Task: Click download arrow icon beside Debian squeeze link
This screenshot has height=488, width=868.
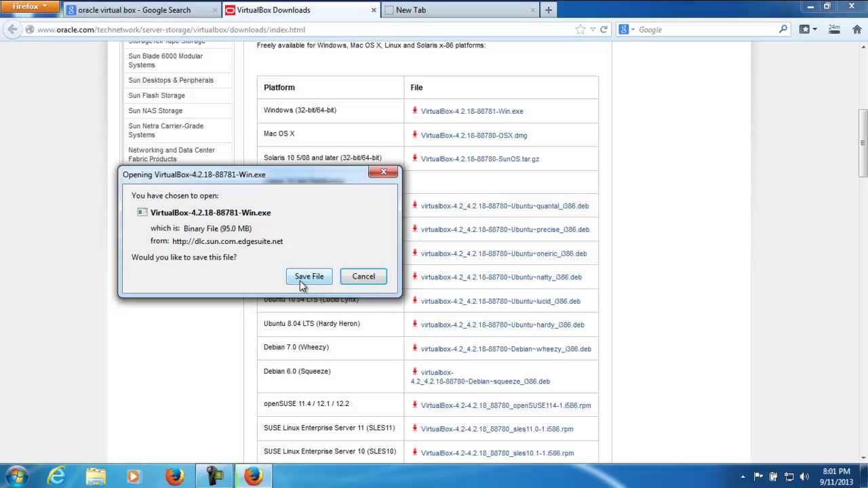Action: [414, 371]
